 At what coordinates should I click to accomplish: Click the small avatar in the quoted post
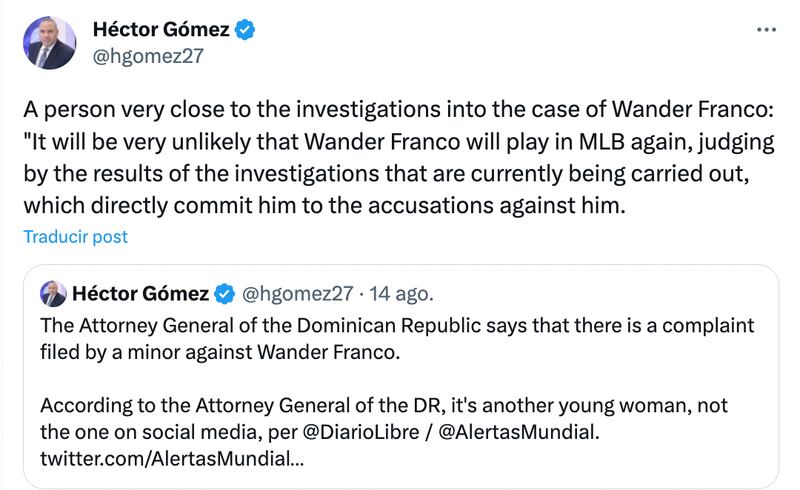click(51, 294)
